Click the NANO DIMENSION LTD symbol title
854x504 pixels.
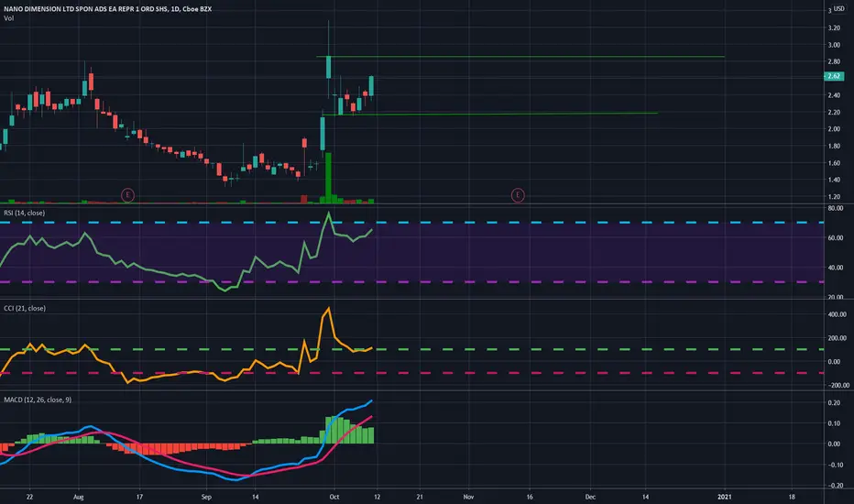coord(107,9)
